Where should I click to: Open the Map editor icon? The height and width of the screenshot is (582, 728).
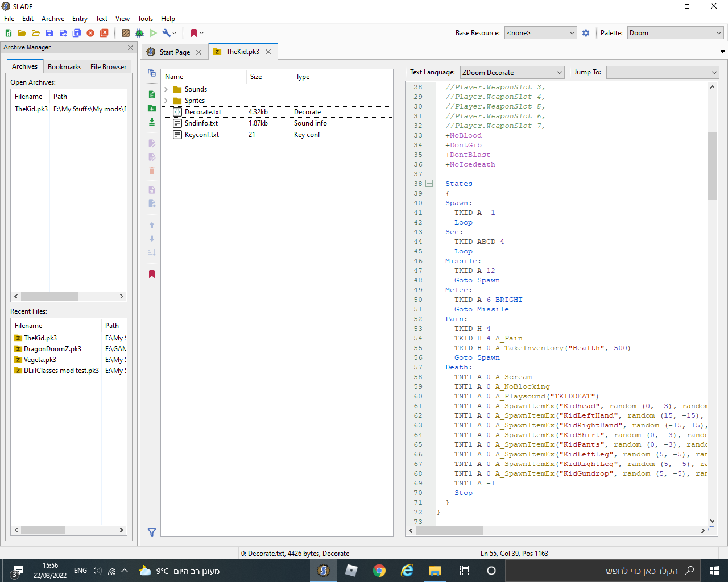139,33
